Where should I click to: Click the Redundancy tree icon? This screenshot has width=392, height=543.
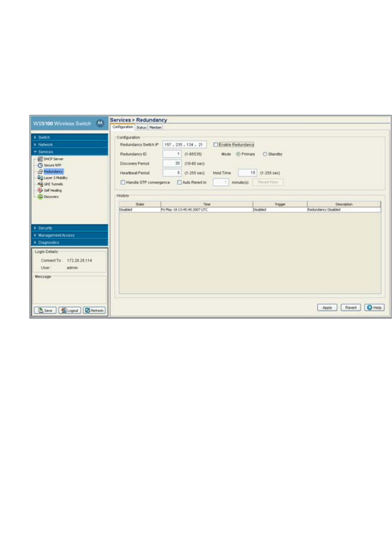click(x=41, y=172)
